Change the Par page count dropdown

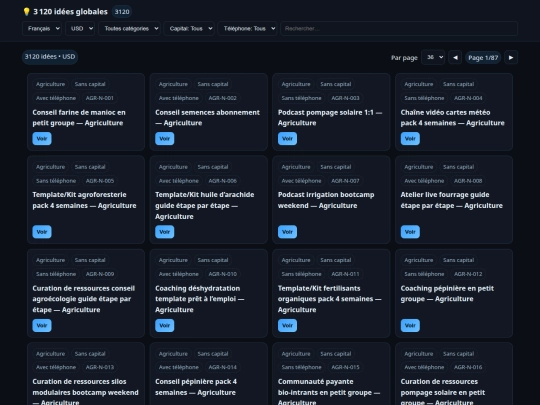pyautogui.click(x=433, y=57)
